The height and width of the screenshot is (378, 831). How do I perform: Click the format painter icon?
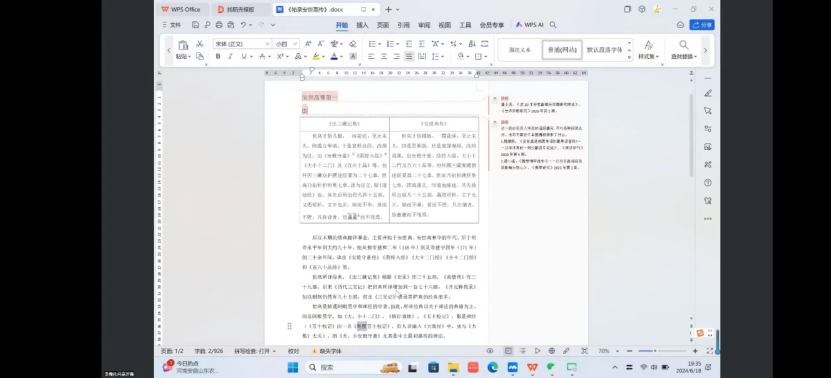tap(200, 56)
